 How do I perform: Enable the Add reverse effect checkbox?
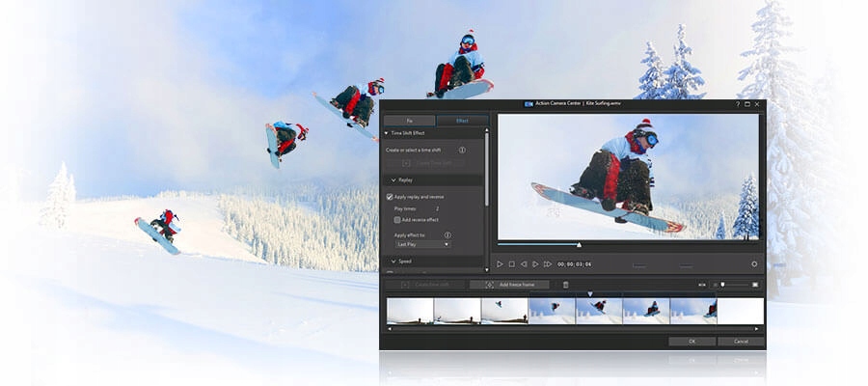tap(398, 220)
